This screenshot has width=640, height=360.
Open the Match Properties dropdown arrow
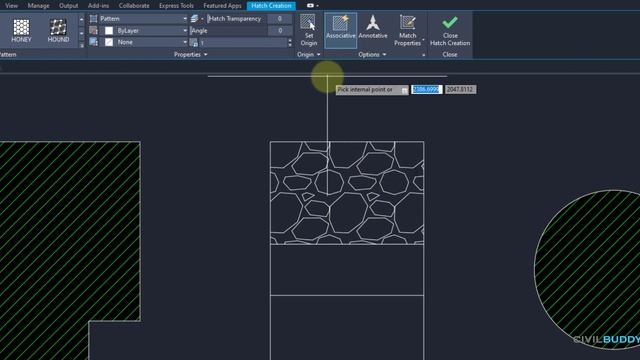tap(423, 40)
